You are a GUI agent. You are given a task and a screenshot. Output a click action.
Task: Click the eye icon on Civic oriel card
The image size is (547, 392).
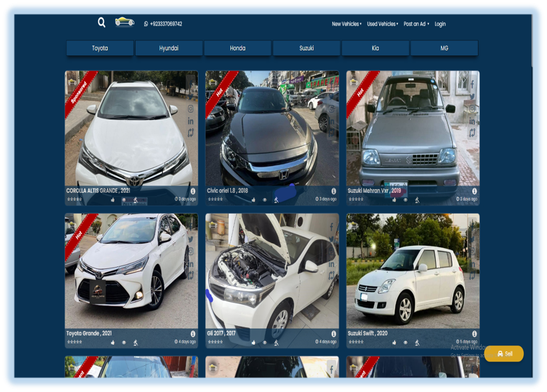pyautogui.click(x=264, y=200)
